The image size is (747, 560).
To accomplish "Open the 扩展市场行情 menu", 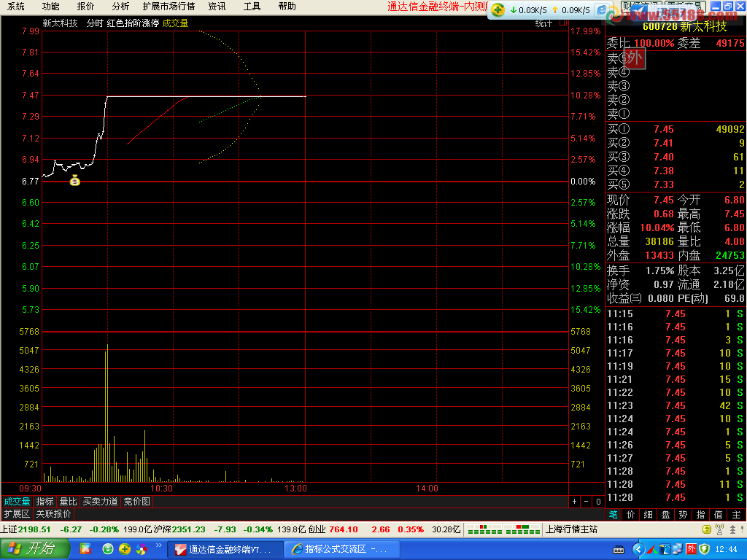I will (x=169, y=6).
